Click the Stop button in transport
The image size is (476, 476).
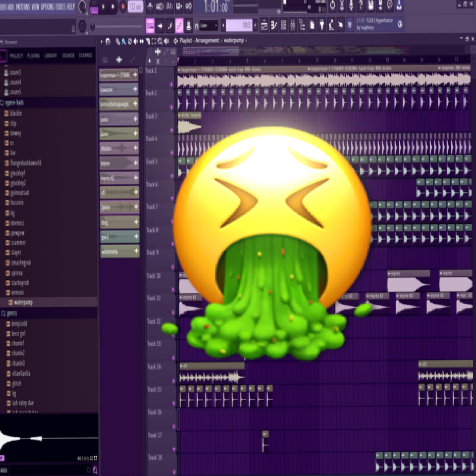tap(113, 7)
